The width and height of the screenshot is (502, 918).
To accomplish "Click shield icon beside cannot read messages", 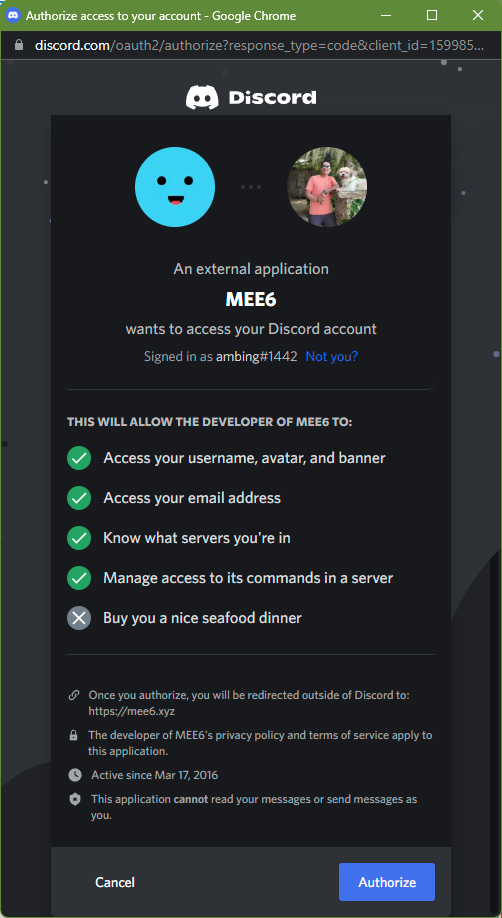I will 74,800.
